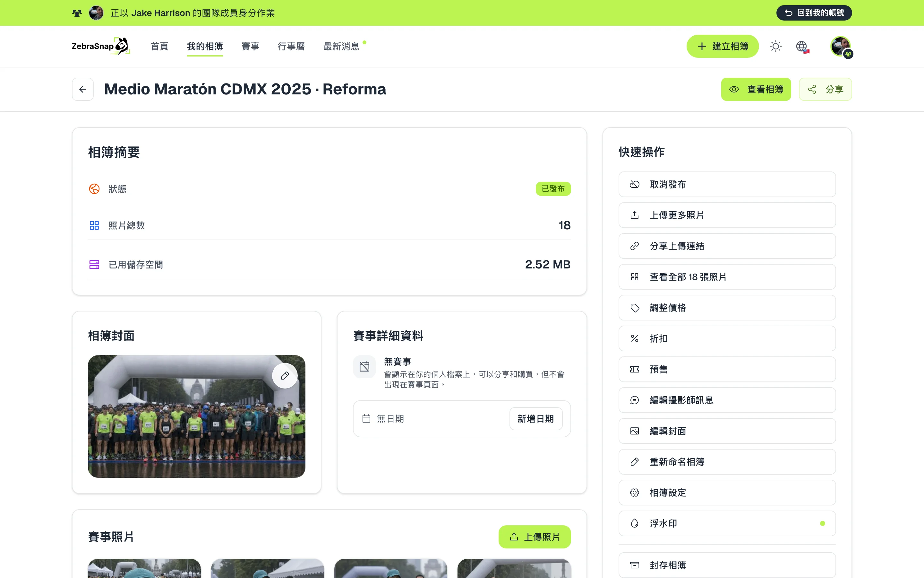Click the ZebraSnap logo
Viewport: 924px width, 578px height.
tap(101, 46)
